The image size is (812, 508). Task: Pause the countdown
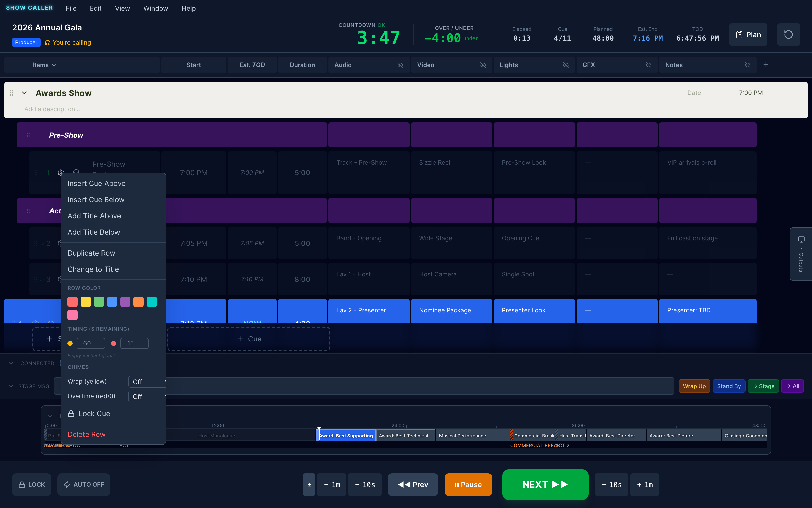468,485
